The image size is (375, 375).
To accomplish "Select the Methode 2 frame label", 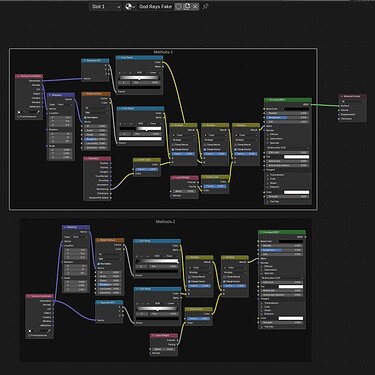I will coord(165,222).
